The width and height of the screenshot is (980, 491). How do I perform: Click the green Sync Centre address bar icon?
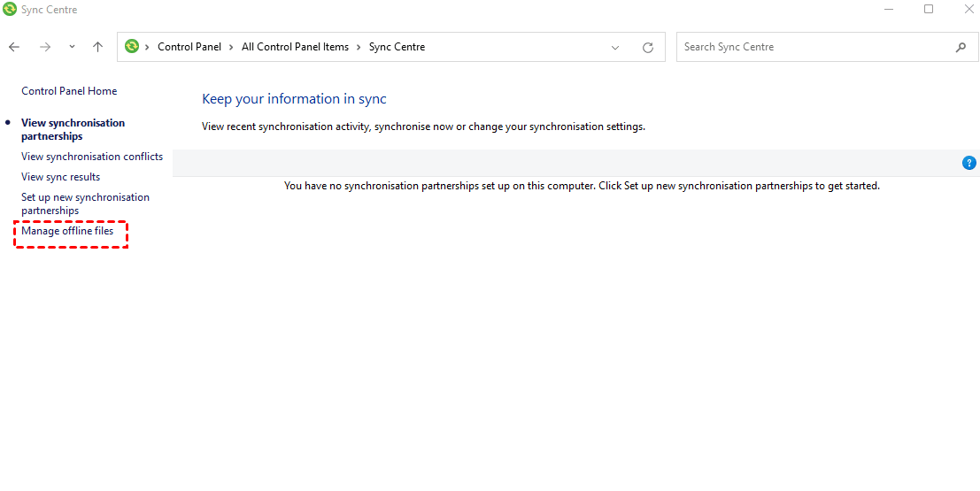tap(132, 47)
